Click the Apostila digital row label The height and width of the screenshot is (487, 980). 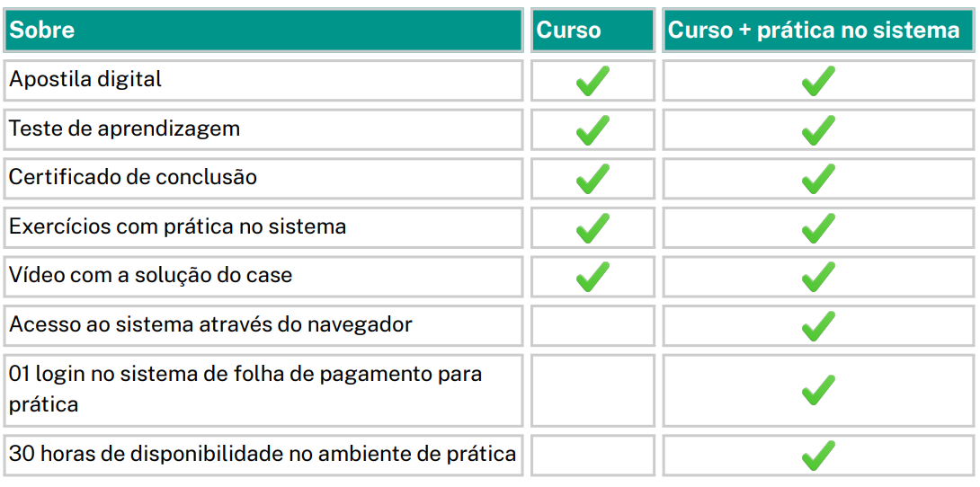[85, 79]
